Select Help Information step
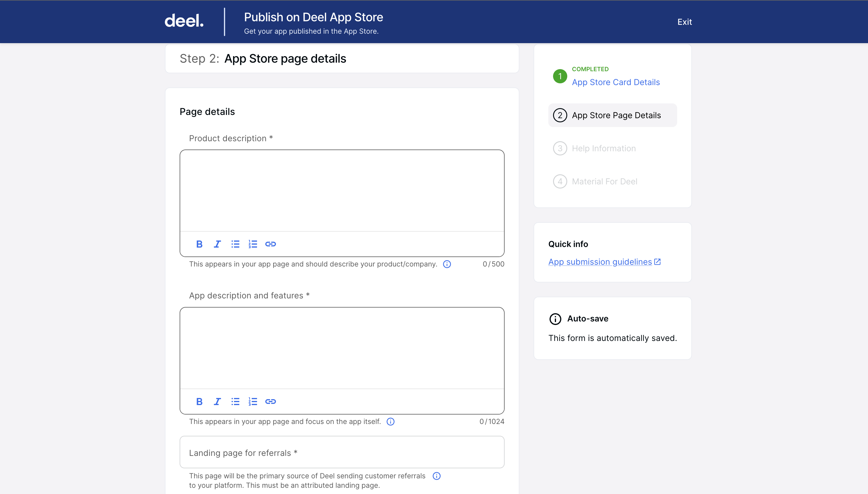This screenshot has width=868, height=494. pos(604,148)
